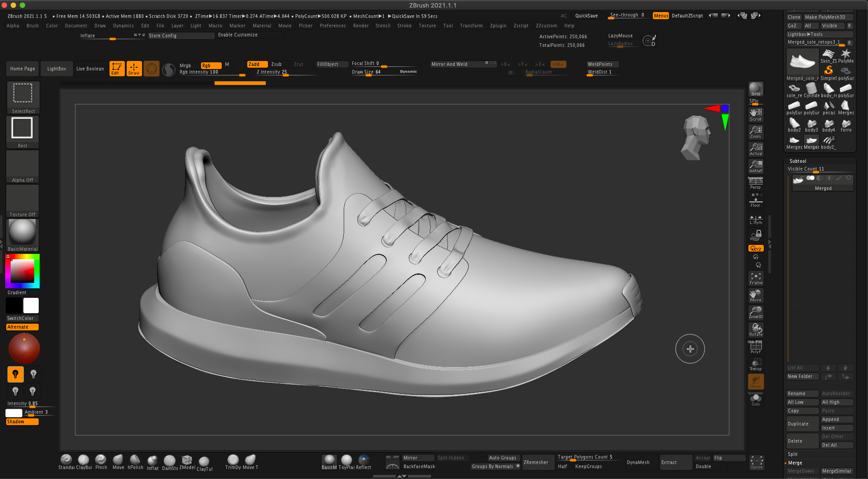Open the SelectRect stroke picker
This screenshot has height=479, width=868.
tap(23, 97)
